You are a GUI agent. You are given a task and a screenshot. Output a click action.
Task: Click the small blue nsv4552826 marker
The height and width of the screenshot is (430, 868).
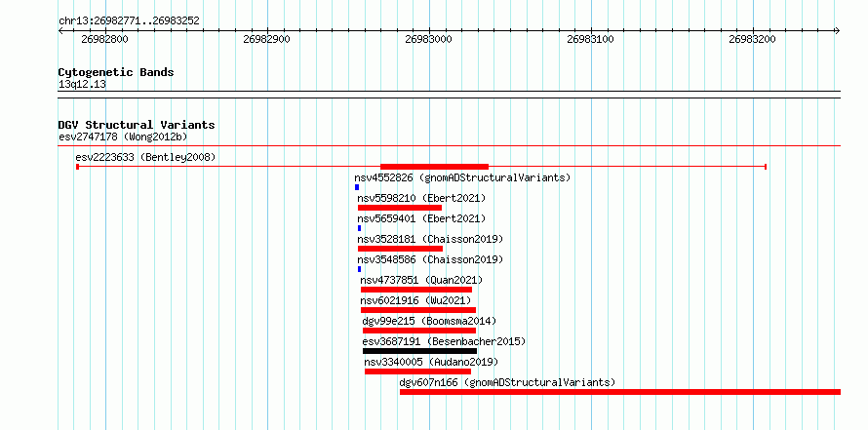tap(357, 187)
